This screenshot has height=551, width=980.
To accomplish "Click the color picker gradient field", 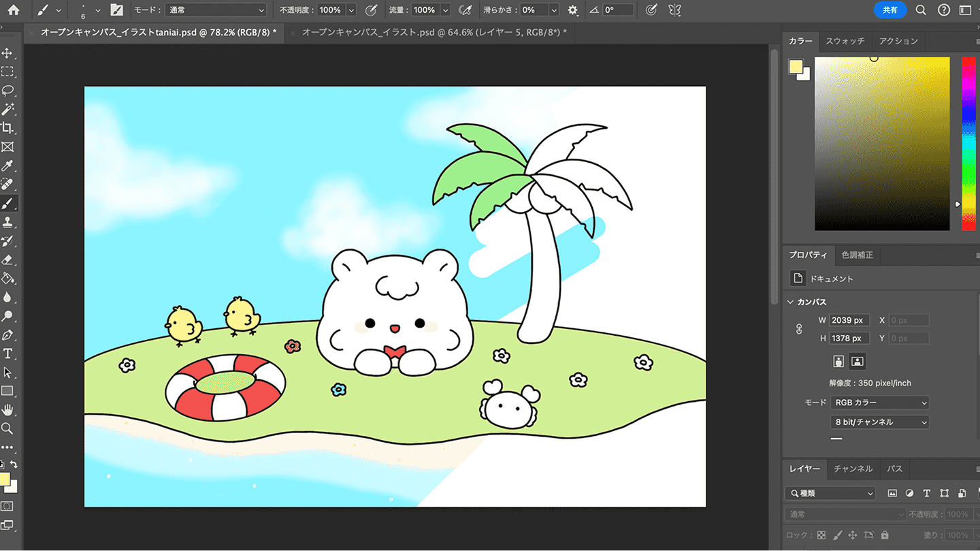I will (x=882, y=144).
